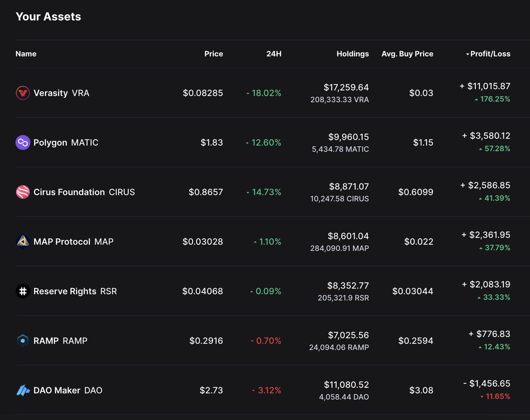530x420 pixels.
Task: Select the RAMP hexagon token icon
Action: [x=23, y=341]
